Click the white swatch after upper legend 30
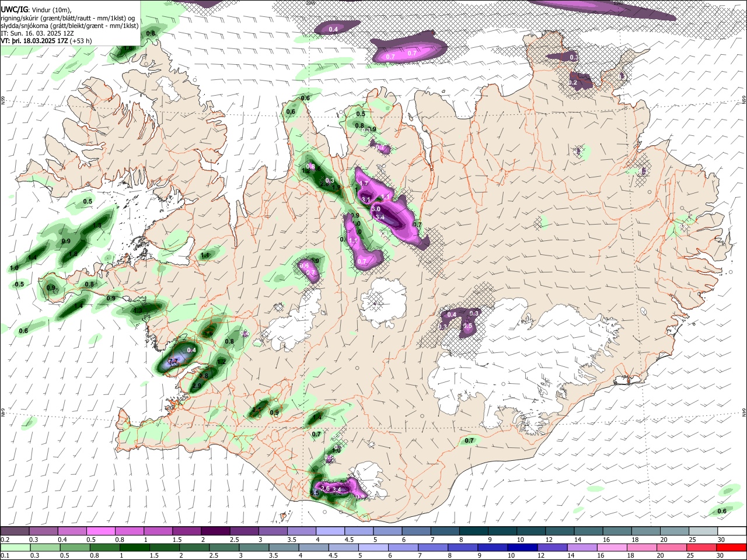The width and height of the screenshot is (747, 560). pyautogui.click(x=732, y=531)
